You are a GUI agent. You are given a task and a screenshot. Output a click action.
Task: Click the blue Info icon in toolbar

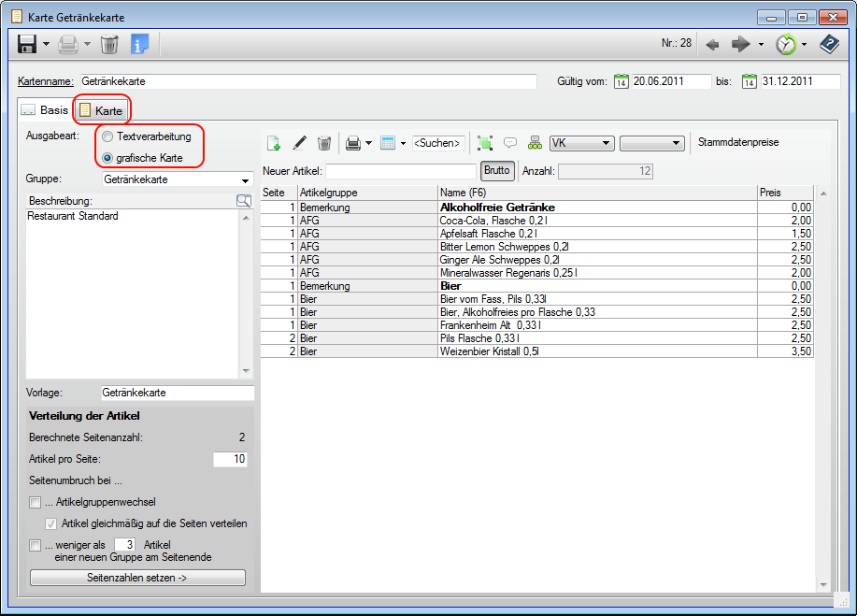[139, 44]
